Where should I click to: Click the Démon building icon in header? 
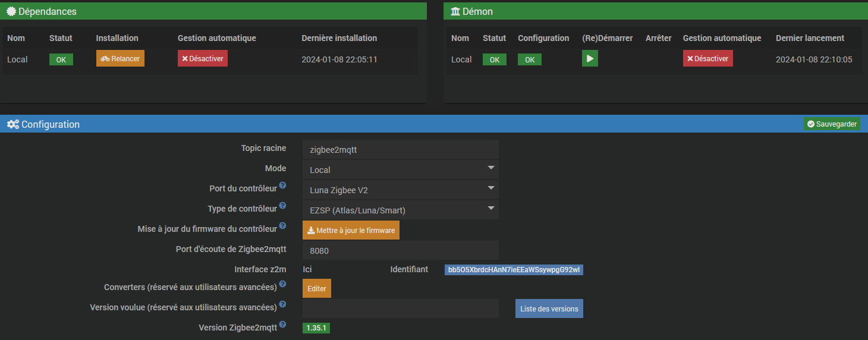[x=455, y=11]
